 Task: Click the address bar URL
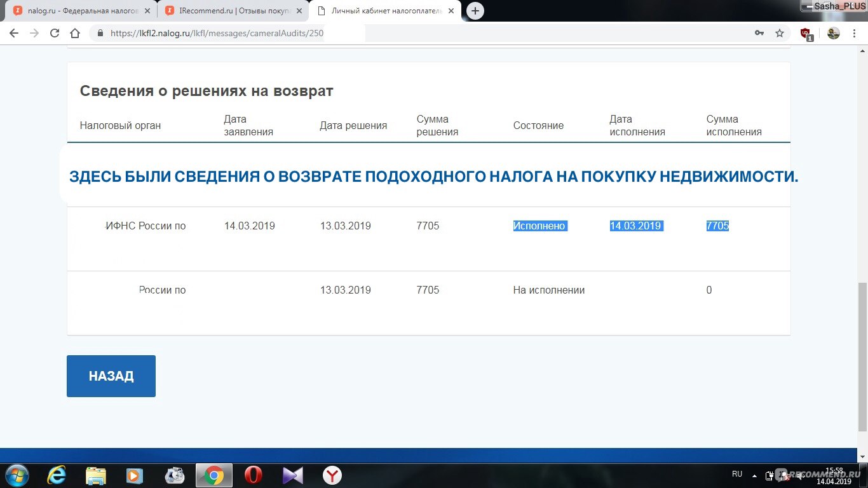click(x=217, y=34)
